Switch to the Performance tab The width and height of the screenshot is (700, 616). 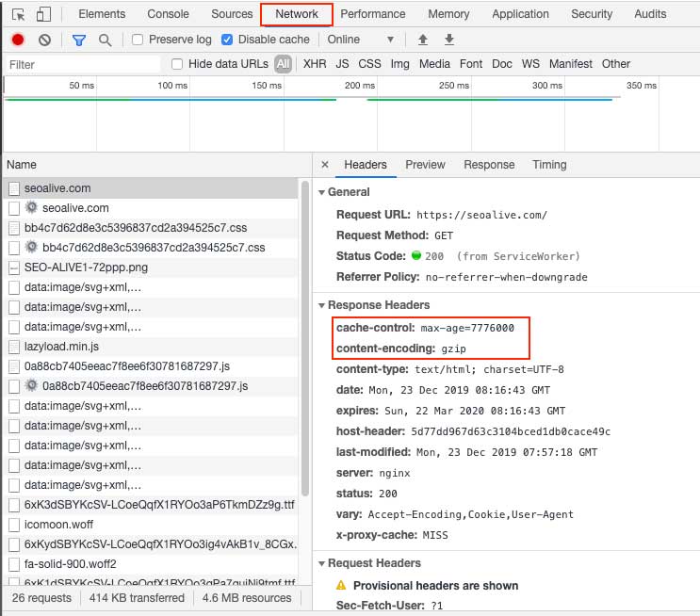point(372,14)
